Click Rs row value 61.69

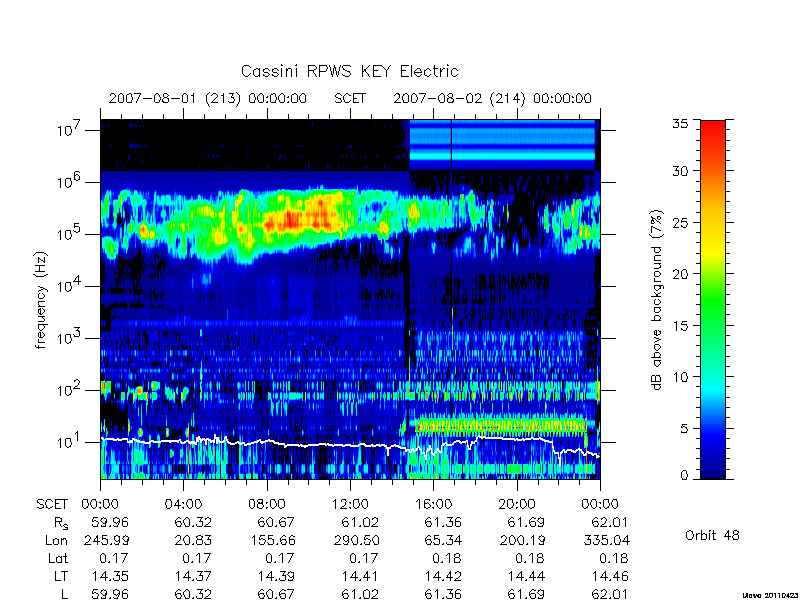tap(526, 522)
